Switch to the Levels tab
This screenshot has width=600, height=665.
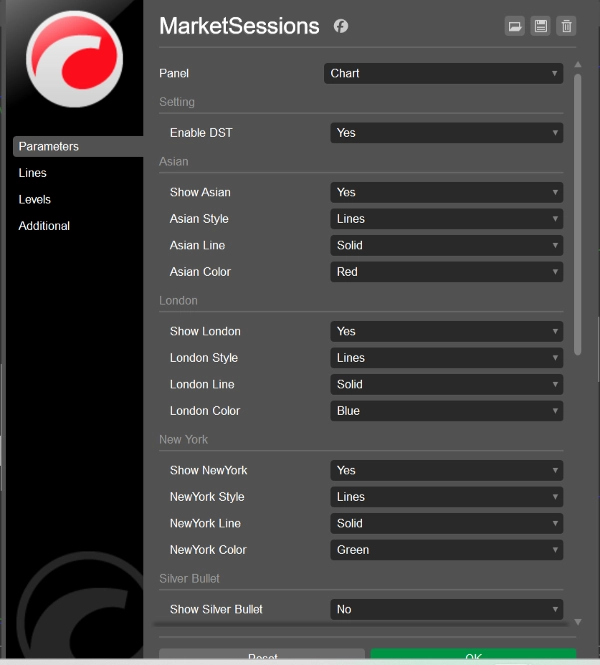coord(35,199)
